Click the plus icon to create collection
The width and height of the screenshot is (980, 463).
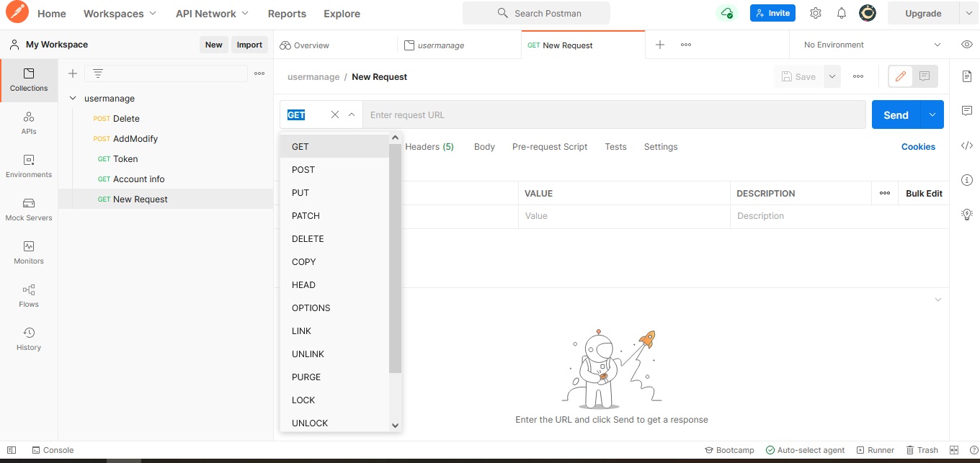[72, 73]
